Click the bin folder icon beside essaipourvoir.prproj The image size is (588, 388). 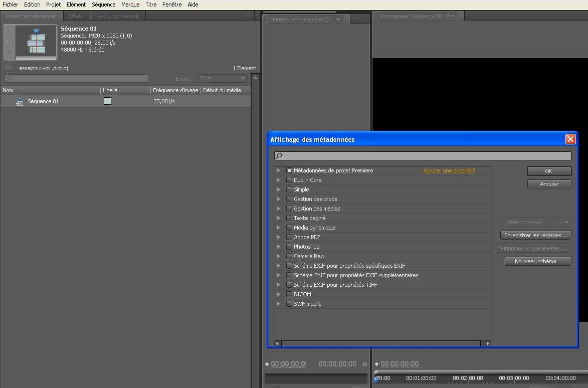coord(9,68)
